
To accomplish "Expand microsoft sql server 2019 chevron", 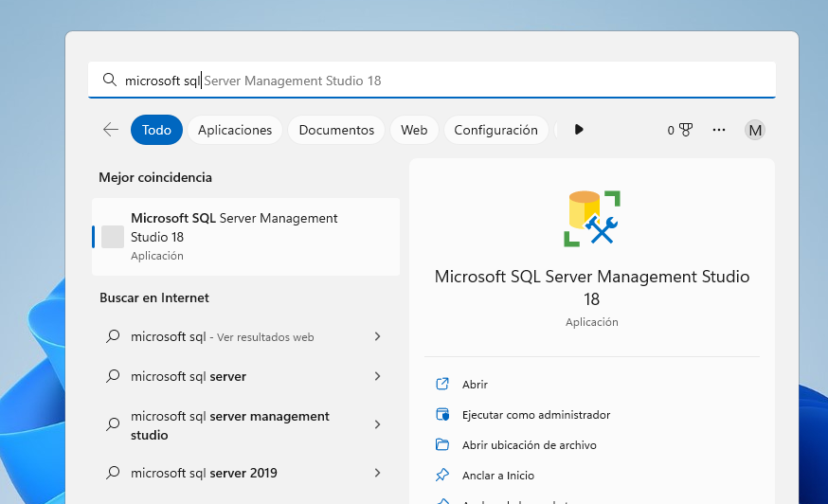I will [378, 473].
